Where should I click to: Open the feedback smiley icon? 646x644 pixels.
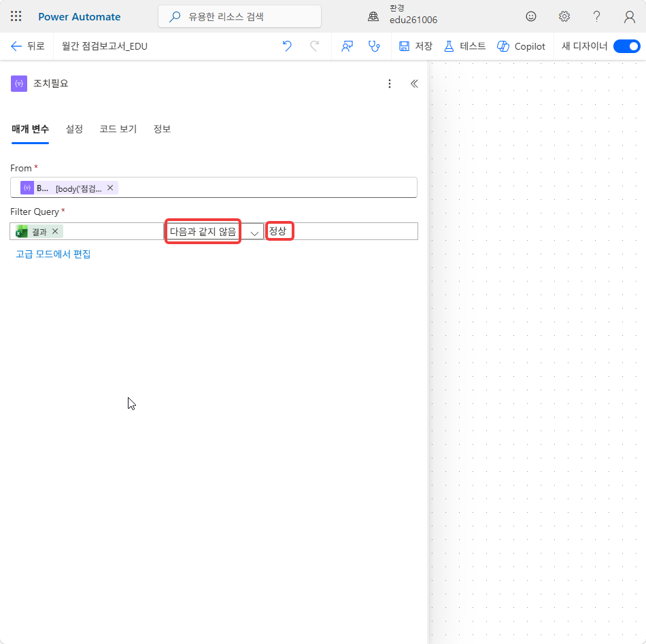click(x=530, y=16)
